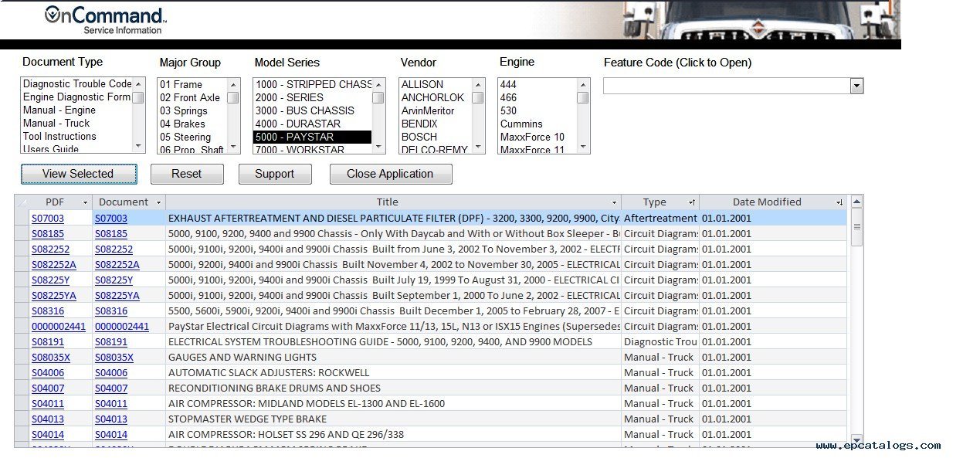Choose ArvinMeritor in Vendor list
This screenshot has width=980, height=458.
click(x=428, y=110)
